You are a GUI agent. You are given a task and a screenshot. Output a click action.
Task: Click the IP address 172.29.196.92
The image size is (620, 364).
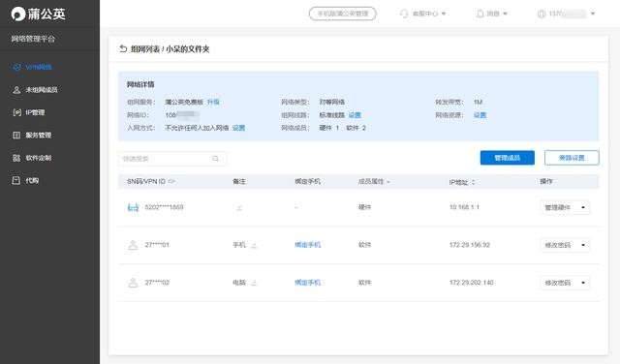469,245
